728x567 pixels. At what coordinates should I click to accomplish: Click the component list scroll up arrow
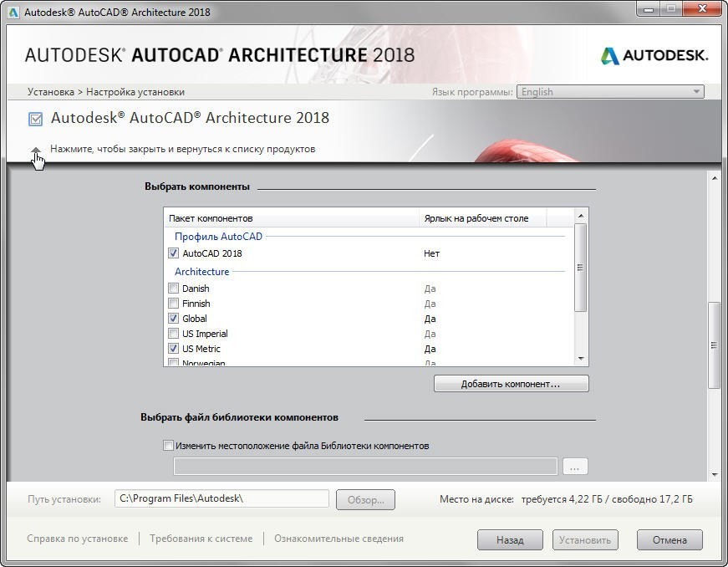[581, 216]
